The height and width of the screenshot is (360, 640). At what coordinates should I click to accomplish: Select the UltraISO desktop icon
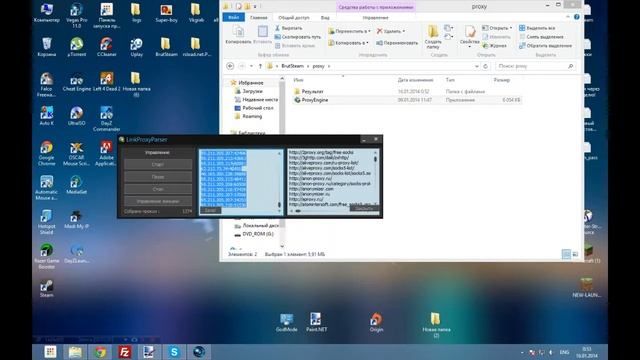click(76, 116)
